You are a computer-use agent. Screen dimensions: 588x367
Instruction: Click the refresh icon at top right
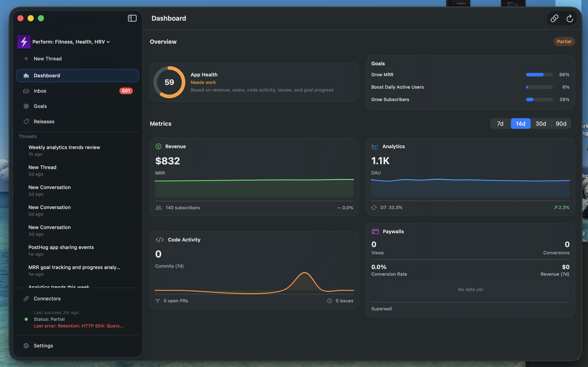pyautogui.click(x=570, y=18)
